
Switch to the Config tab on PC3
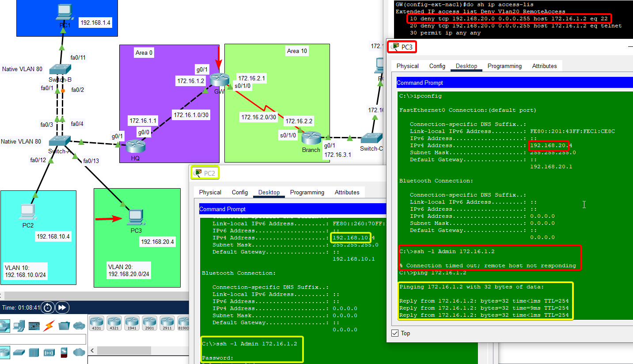pyautogui.click(x=437, y=66)
